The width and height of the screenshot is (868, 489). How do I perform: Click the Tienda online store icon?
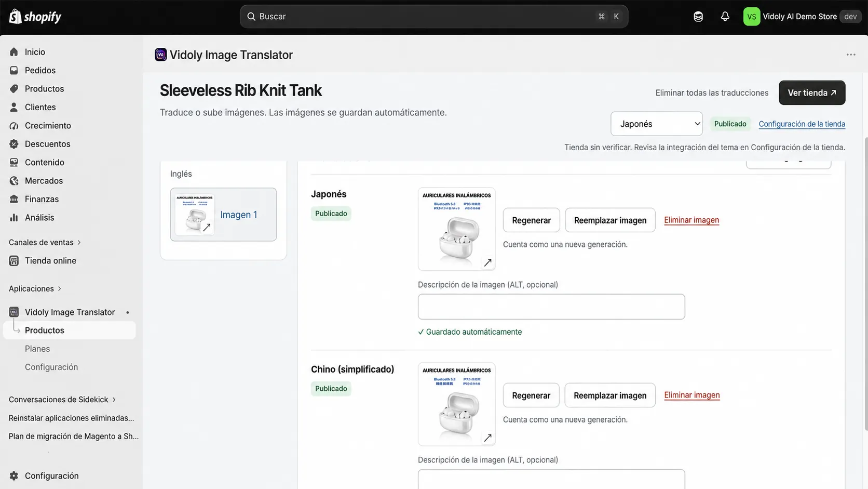[14, 261]
